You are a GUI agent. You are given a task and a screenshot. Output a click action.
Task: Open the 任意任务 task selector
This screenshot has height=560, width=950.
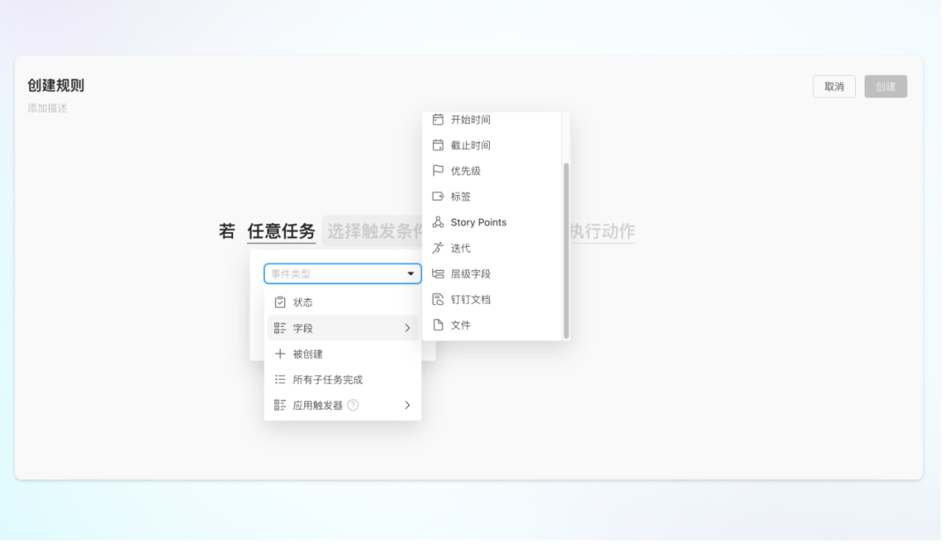281,231
